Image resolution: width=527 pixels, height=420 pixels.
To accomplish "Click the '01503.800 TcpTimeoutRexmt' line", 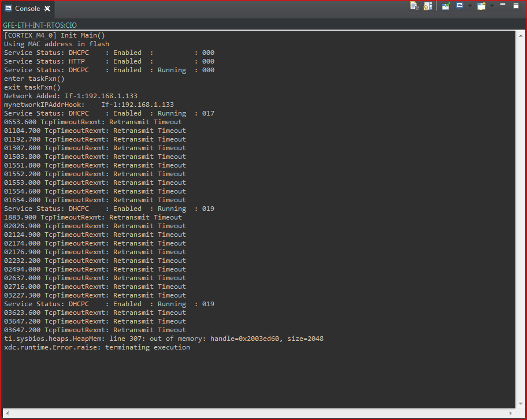I will coord(95,157).
